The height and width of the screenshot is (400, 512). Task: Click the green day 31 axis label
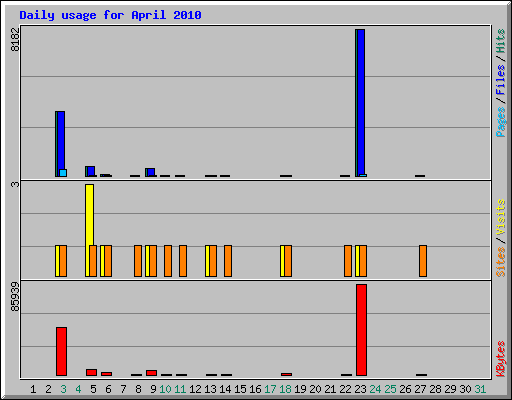[x=480, y=389]
